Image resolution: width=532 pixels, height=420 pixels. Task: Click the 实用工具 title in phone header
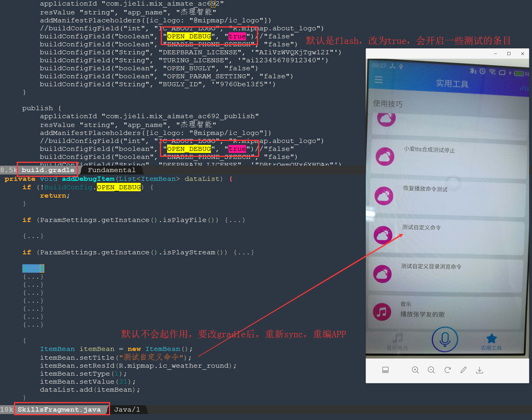coord(452,83)
